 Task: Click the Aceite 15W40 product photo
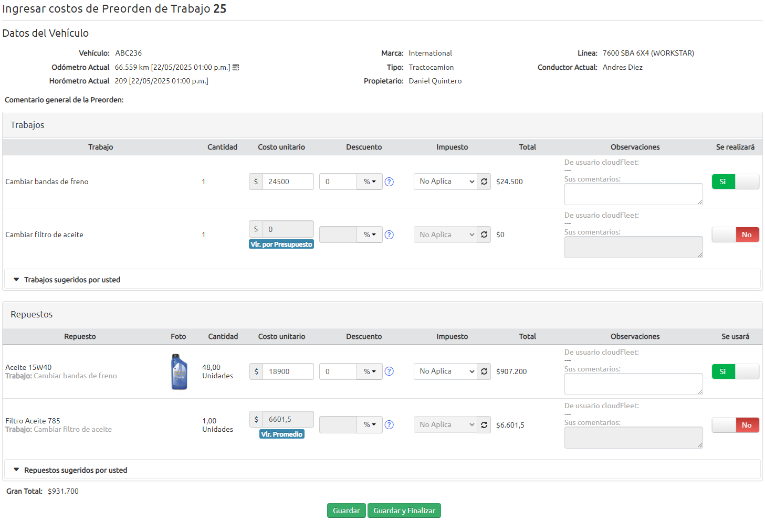179,371
